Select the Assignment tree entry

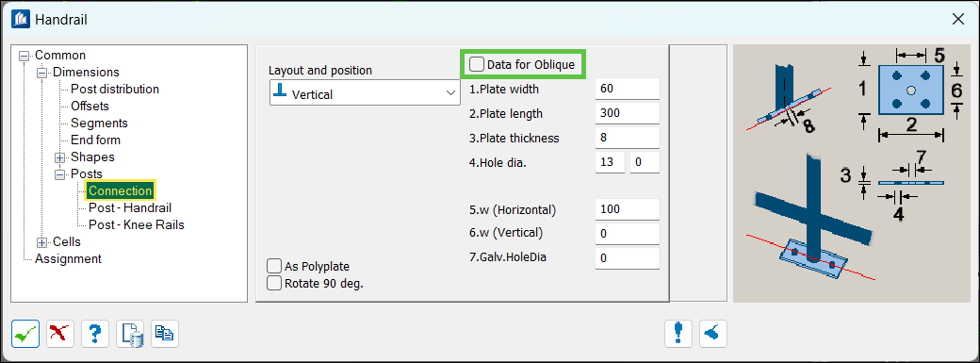tap(68, 258)
